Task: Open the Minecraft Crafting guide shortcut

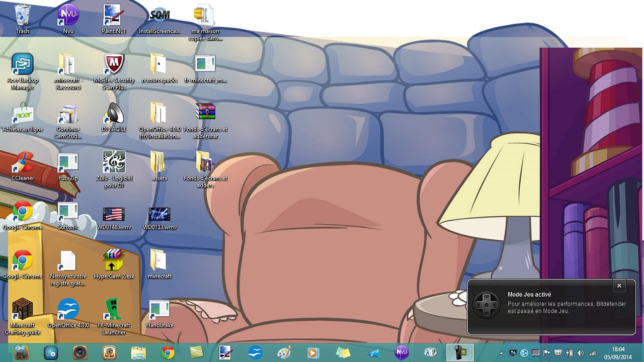Action: [23, 317]
